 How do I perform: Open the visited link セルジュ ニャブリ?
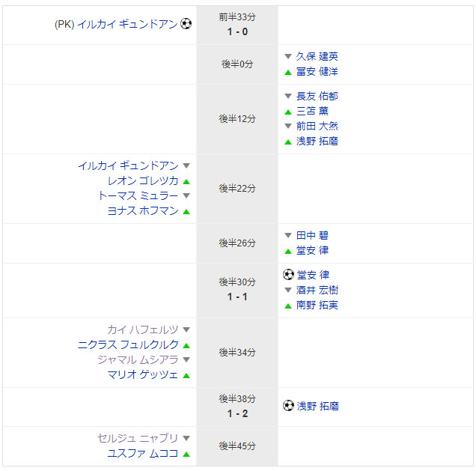point(138,438)
